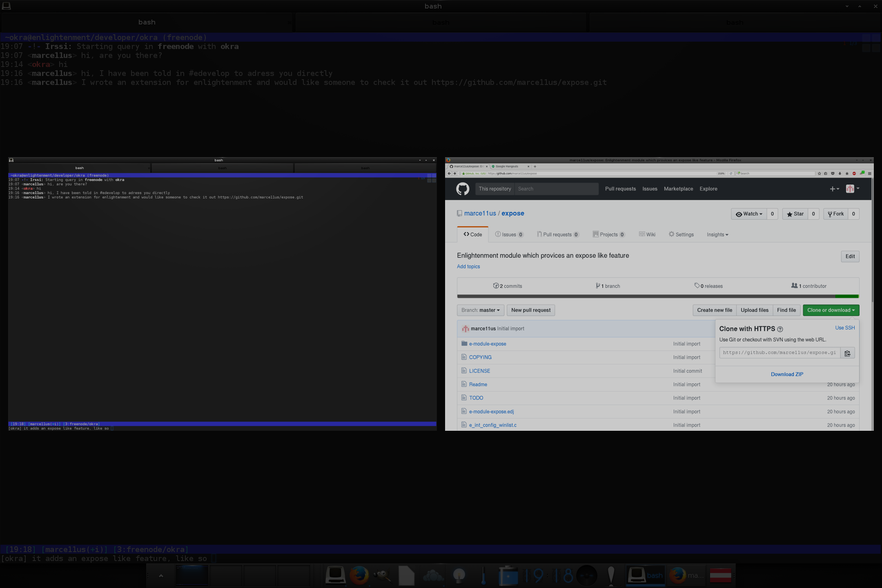Image resolution: width=882 pixels, height=588 pixels.
Task: Open the plus create-new dropdown
Action: pyautogui.click(x=834, y=189)
